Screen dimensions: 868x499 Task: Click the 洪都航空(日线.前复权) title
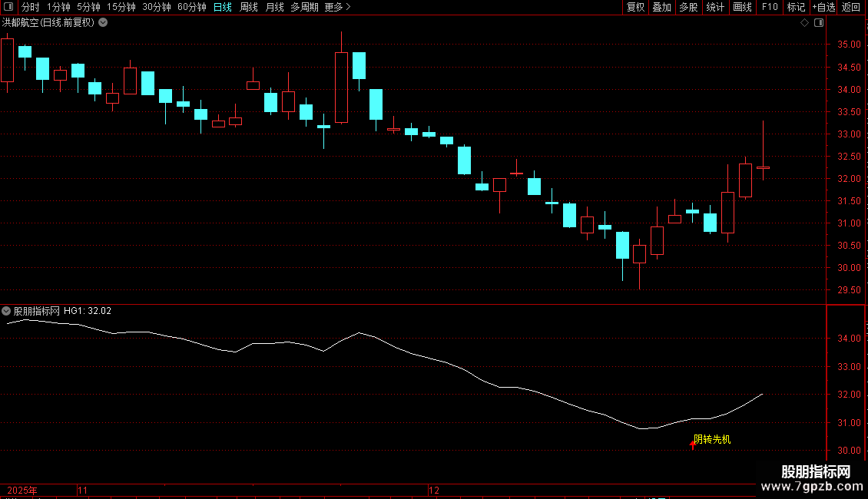(48, 23)
